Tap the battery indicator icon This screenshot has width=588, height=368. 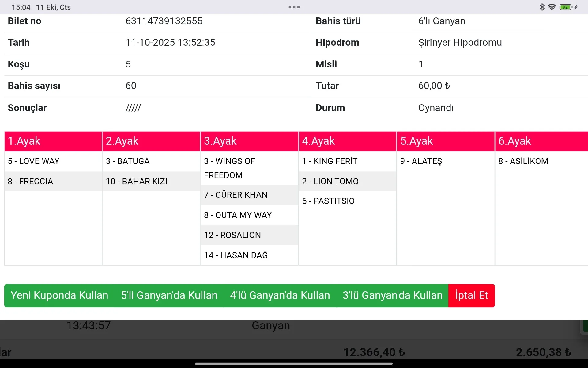coord(565,7)
